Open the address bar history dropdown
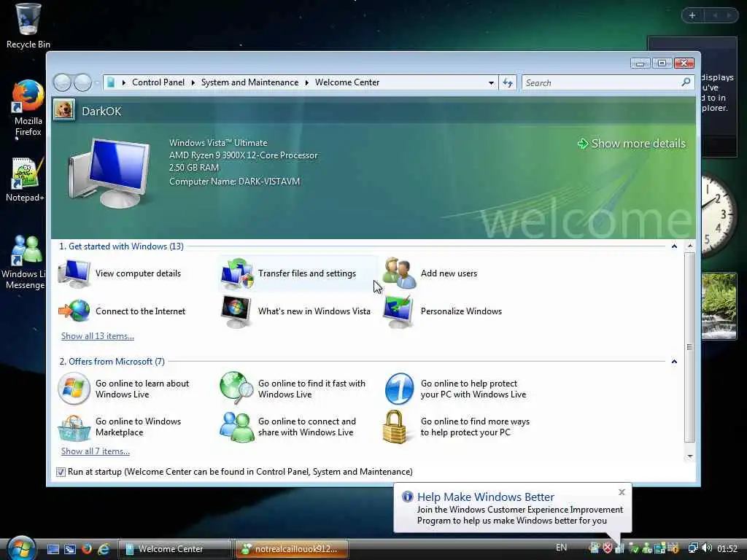The image size is (747, 560). coord(491,83)
